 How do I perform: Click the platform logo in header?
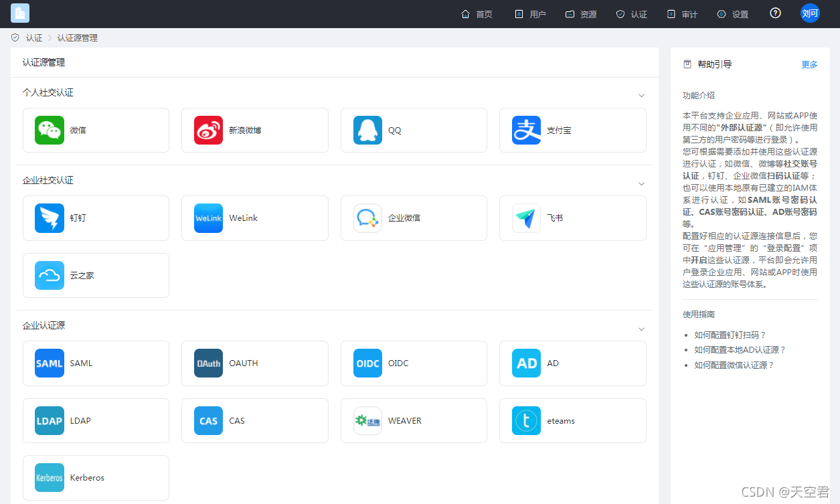click(x=20, y=13)
